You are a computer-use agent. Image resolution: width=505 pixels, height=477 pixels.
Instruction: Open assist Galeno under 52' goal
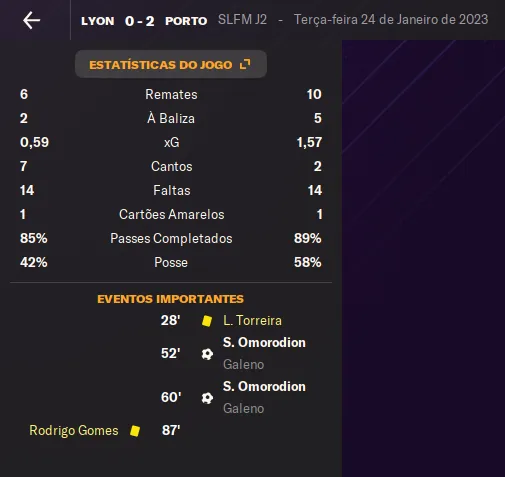(243, 364)
